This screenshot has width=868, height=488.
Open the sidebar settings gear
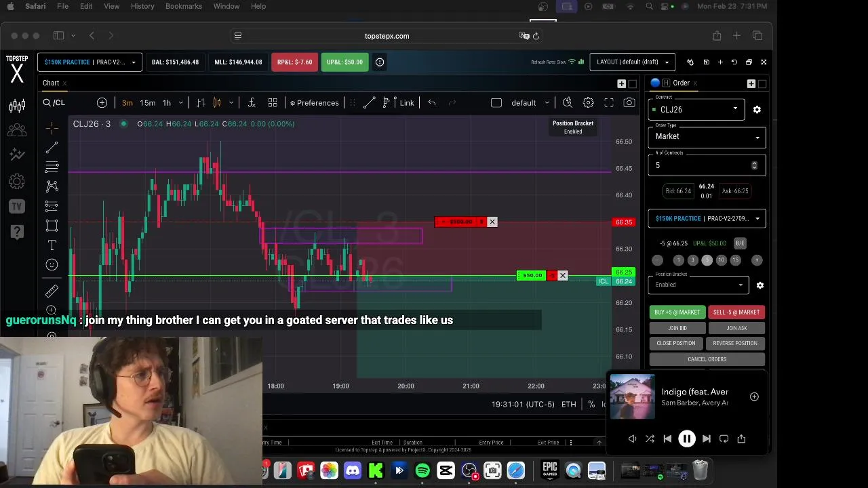(x=17, y=182)
